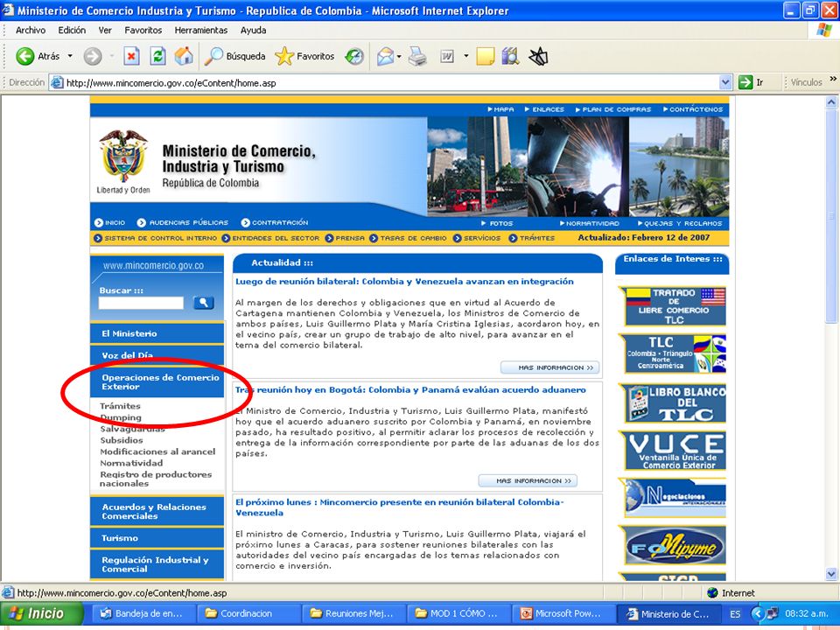Open the Ver menu
Viewport: 840px width, 630px height.
[105, 30]
